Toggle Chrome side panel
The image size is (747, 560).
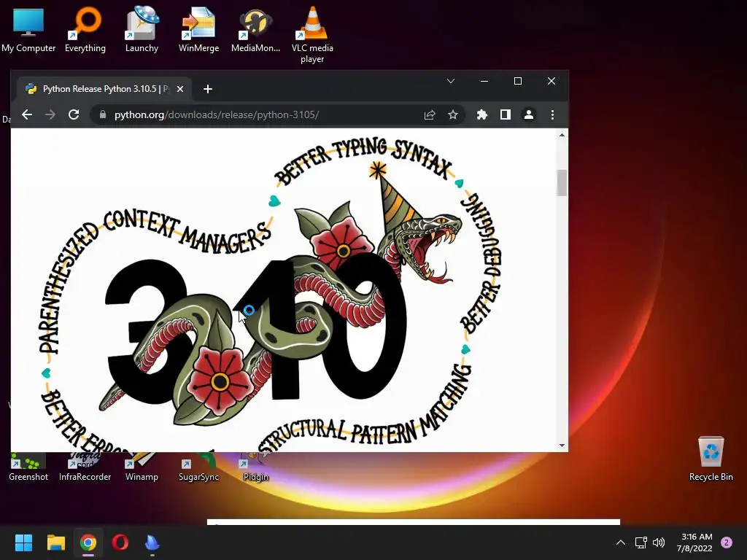[506, 114]
